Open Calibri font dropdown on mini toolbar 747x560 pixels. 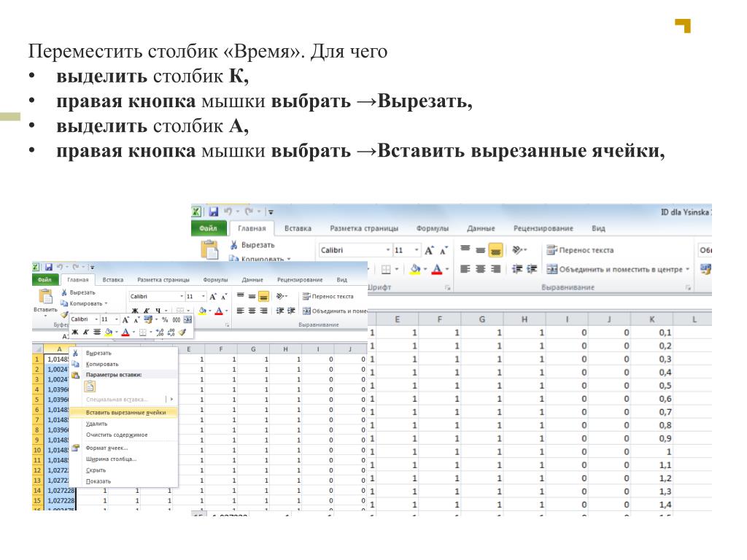[96, 319]
